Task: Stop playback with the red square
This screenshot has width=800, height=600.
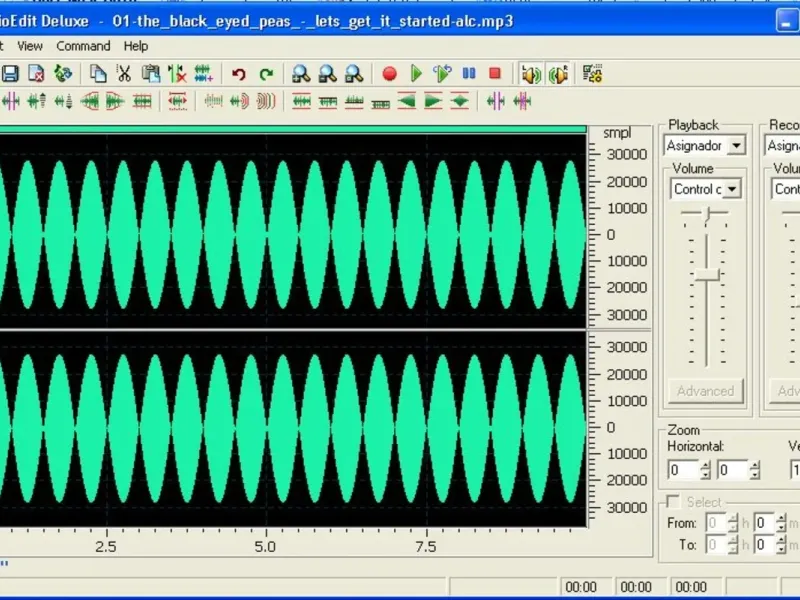Action: click(x=494, y=73)
